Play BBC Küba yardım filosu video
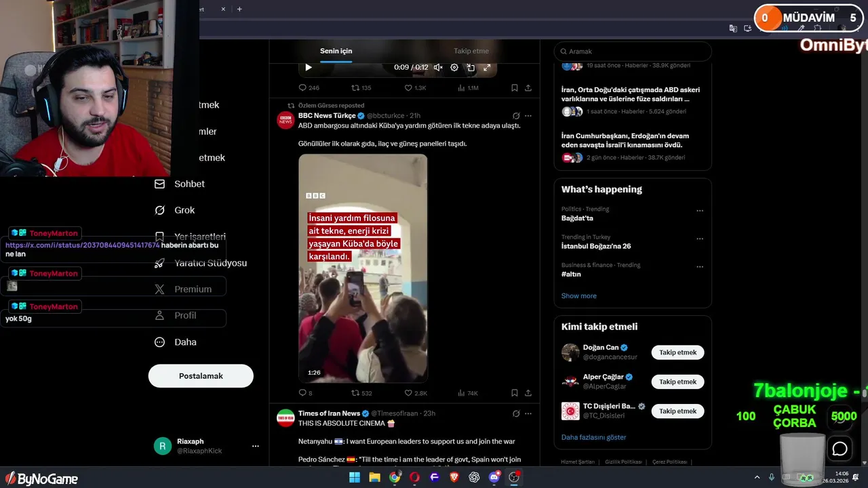 [363, 268]
